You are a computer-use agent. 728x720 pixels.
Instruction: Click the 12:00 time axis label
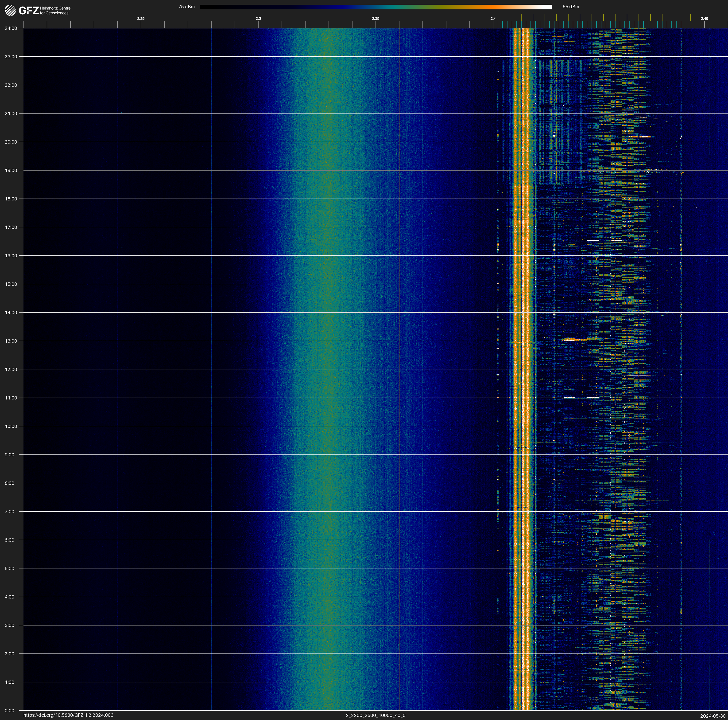(11, 369)
